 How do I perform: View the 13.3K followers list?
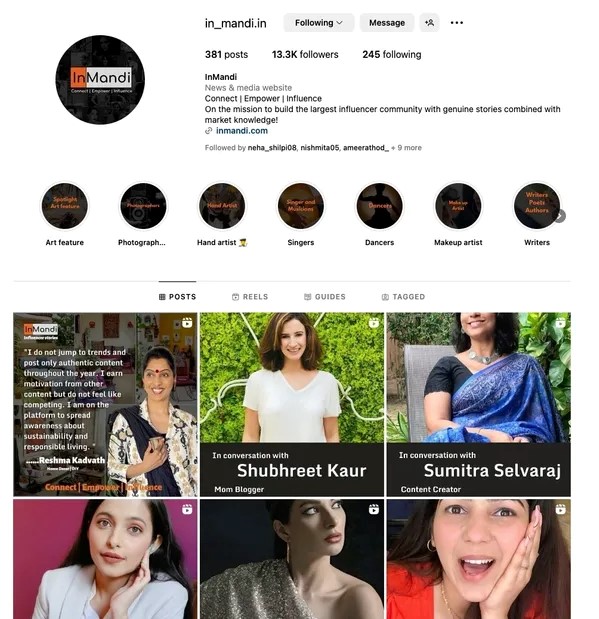tap(305, 54)
